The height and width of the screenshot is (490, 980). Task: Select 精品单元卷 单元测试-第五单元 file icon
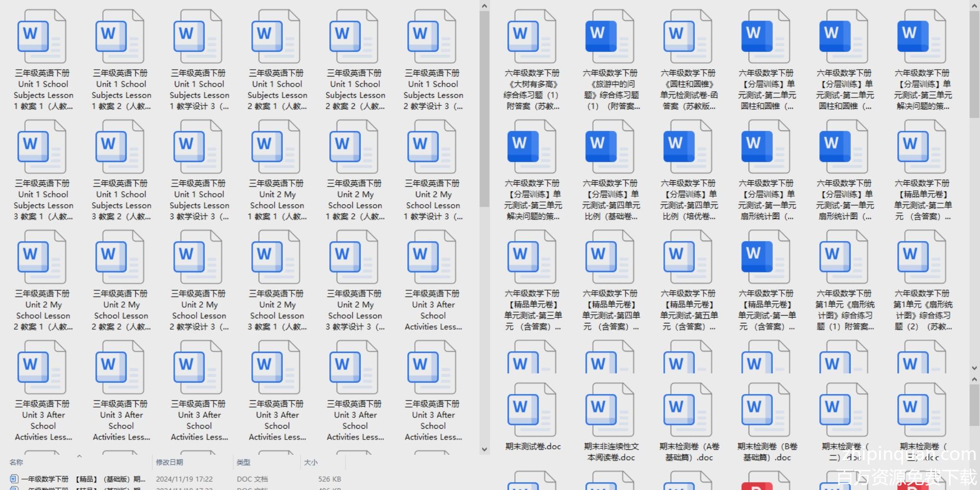[687, 257]
